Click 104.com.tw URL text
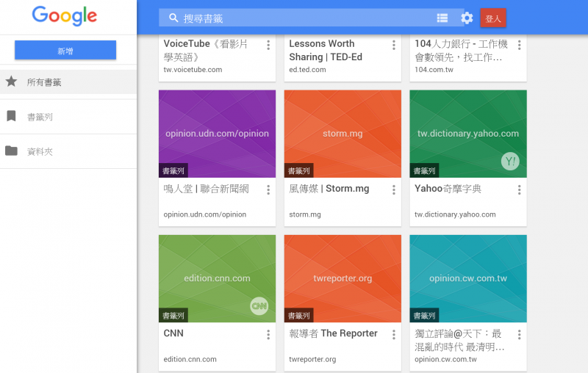Image resolution: width=588 pixels, height=373 pixels. click(434, 70)
